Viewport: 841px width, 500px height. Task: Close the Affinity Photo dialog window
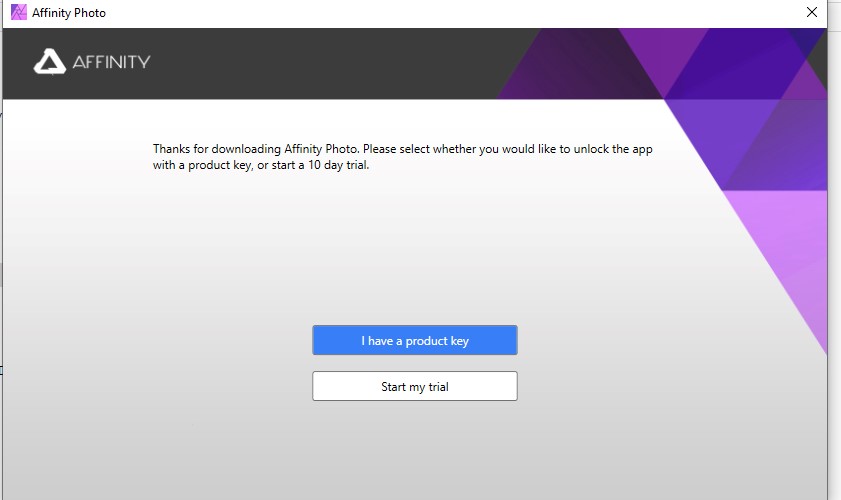tap(811, 13)
